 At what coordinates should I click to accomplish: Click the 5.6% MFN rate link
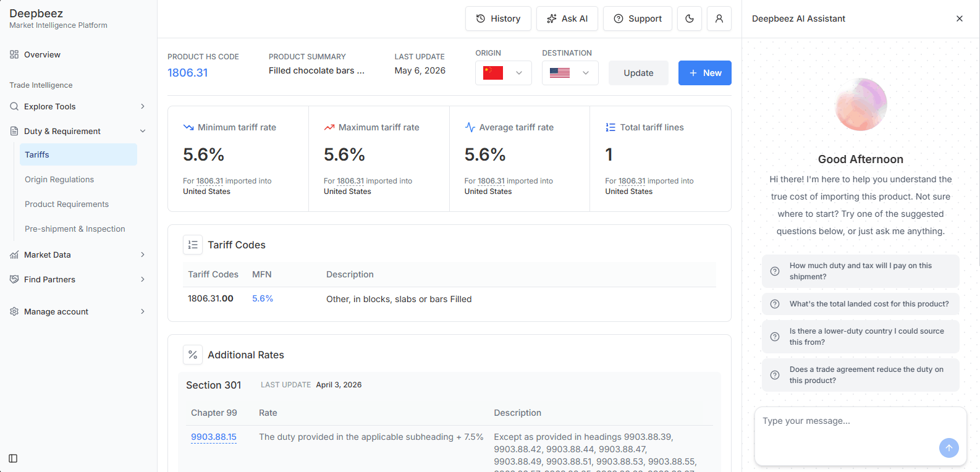click(263, 298)
